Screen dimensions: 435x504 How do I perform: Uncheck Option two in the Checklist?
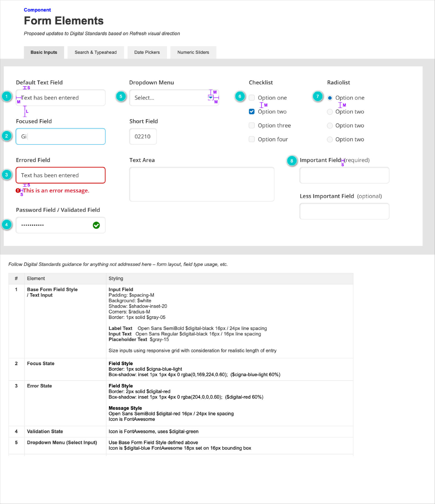click(252, 112)
